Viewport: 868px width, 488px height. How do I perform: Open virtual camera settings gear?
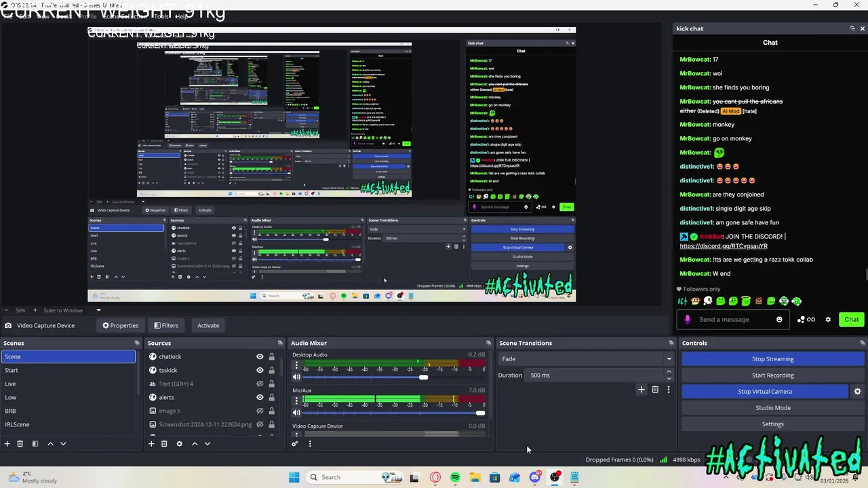[x=857, y=392]
